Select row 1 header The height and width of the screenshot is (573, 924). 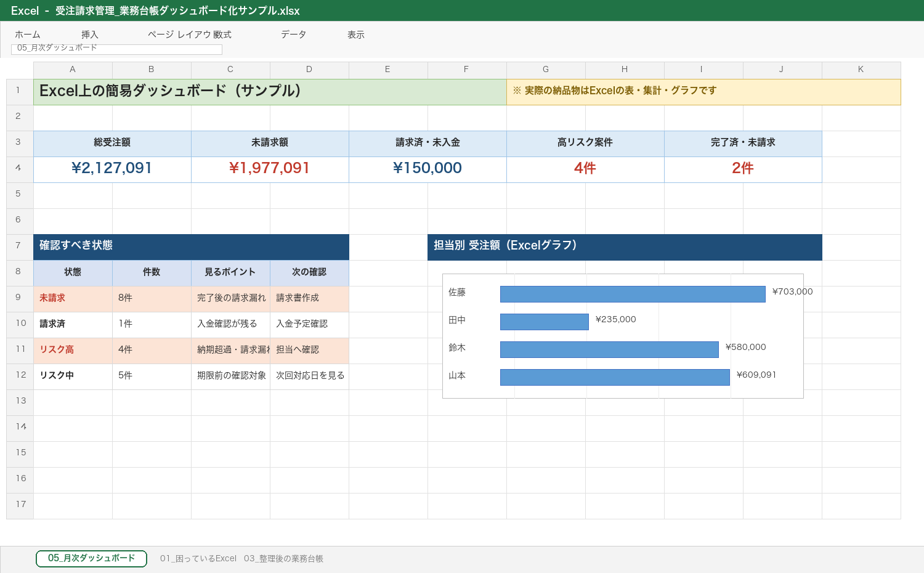coord(20,92)
